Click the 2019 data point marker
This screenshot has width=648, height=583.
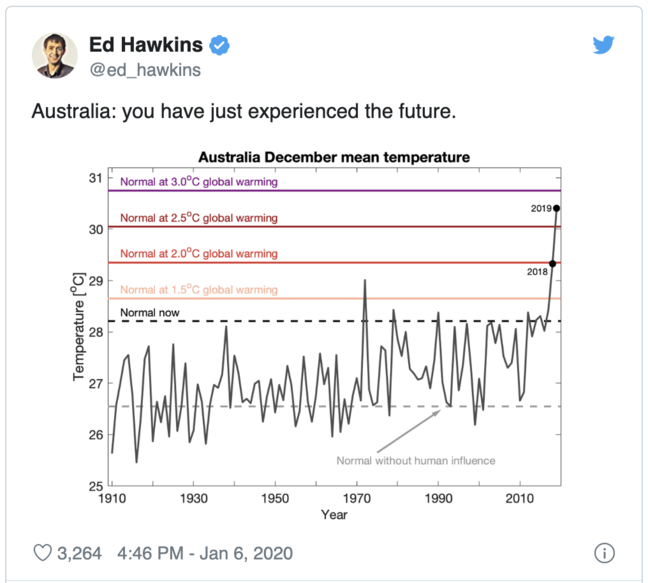click(556, 209)
